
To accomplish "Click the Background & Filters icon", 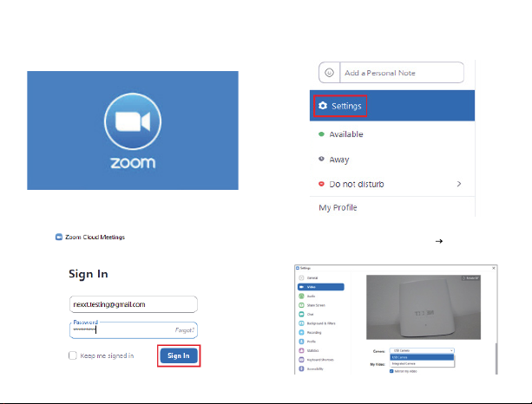I will click(301, 323).
